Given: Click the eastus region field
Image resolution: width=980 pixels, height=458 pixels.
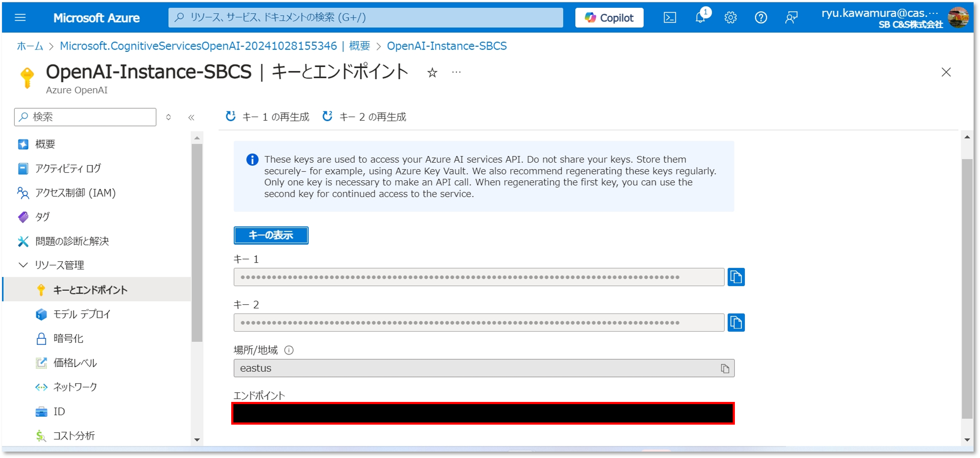Looking at the screenshot, I should click(x=484, y=368).
